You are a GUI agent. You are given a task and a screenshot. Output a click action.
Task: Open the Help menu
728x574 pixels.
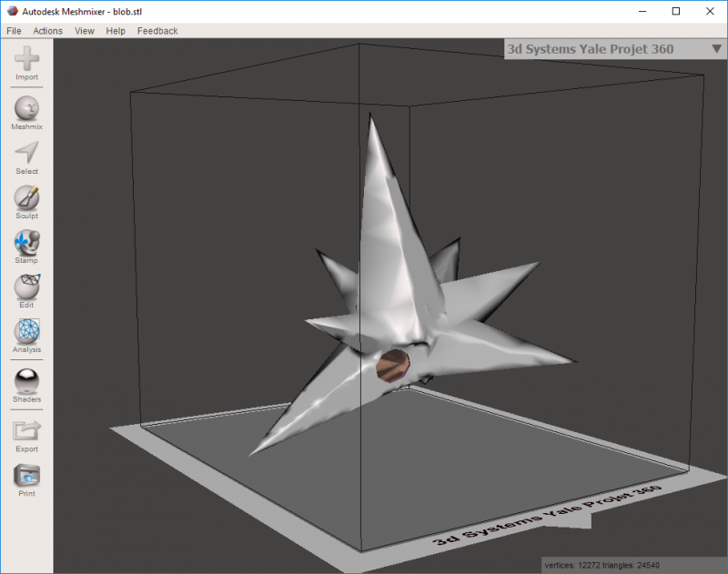116,31
